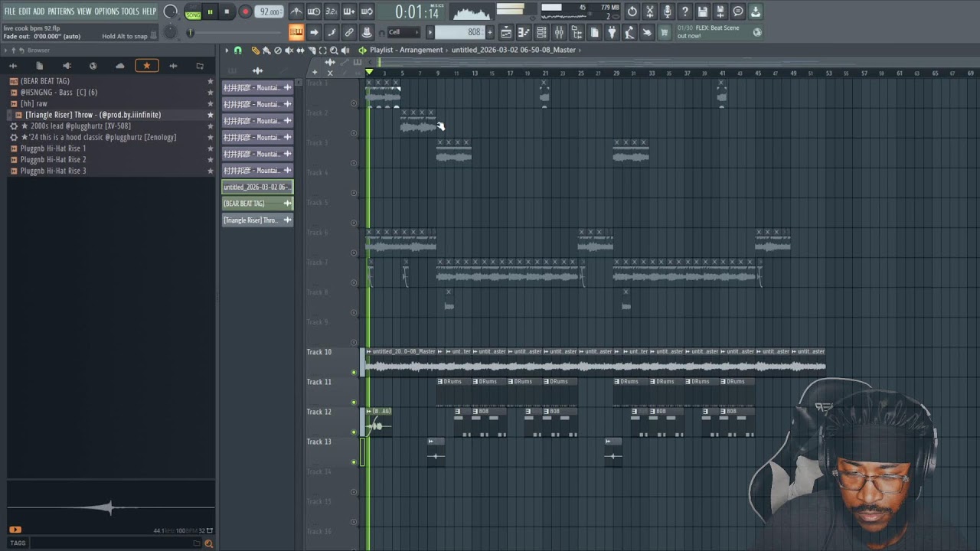This screenshot has height=551, width=980.
Task: Select the Playback speaker tool in Playlist
Action: [345, 51]
